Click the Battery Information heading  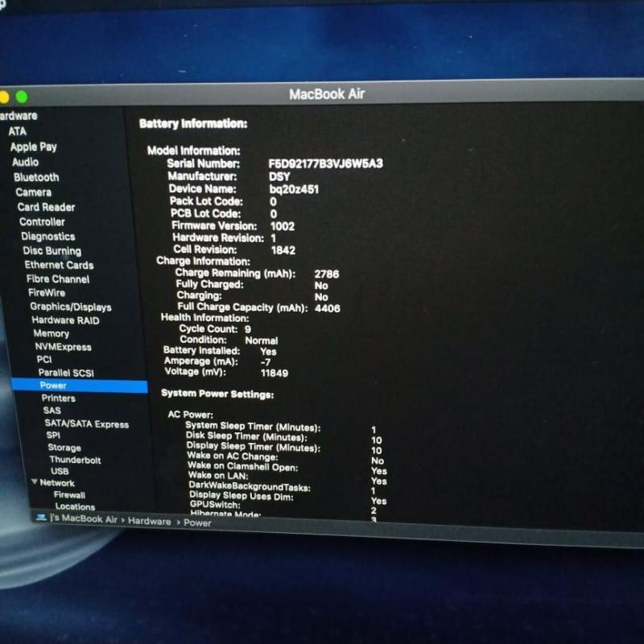pyautogui.click(x=193, y=124)
